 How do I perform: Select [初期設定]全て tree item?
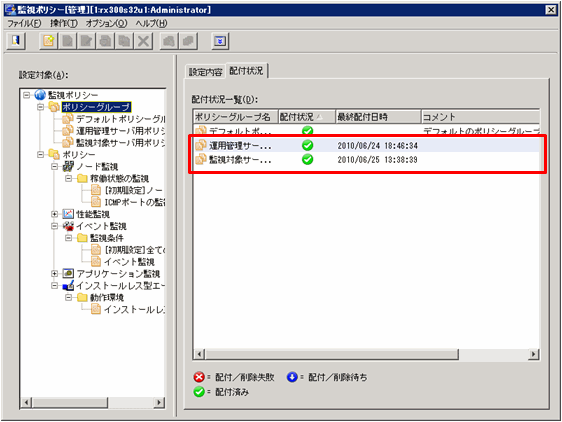click(135, 250)
